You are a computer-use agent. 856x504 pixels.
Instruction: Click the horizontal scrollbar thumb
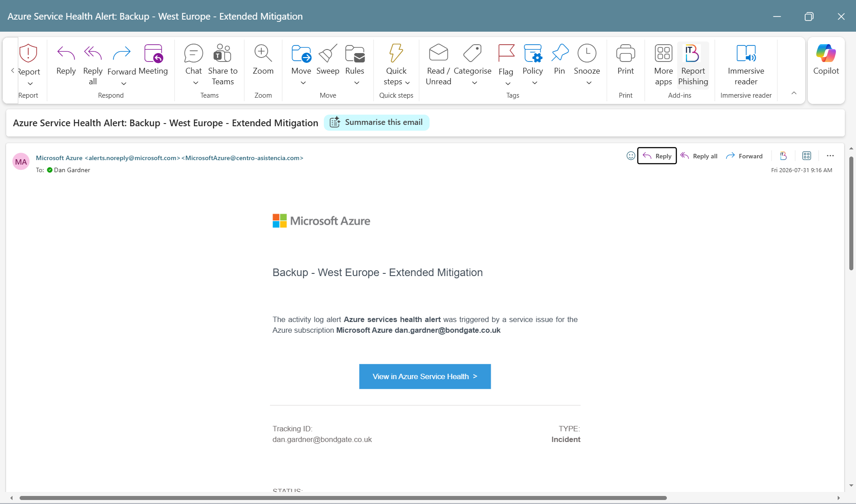[x=343, y=498]
